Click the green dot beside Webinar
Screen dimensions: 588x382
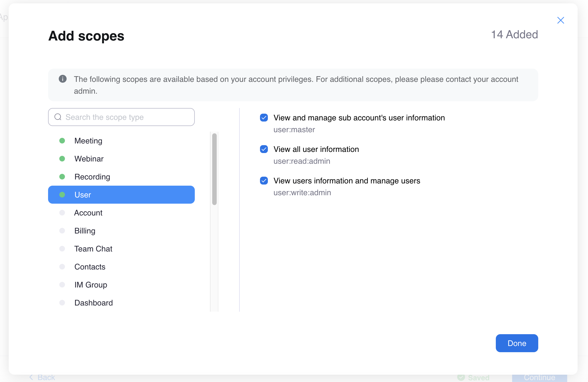62,159
